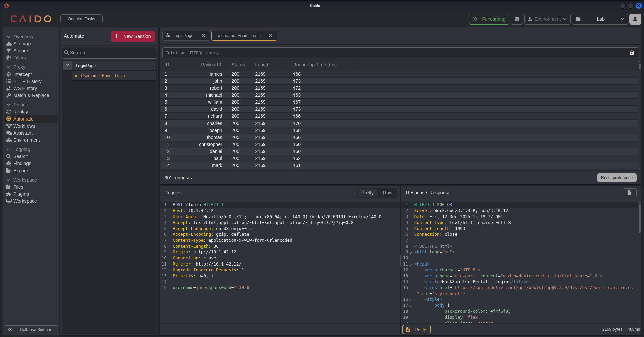The height and width of the screenshot is (337, 644).
Task: Open the Lab project dropdown
Action: 600,19
